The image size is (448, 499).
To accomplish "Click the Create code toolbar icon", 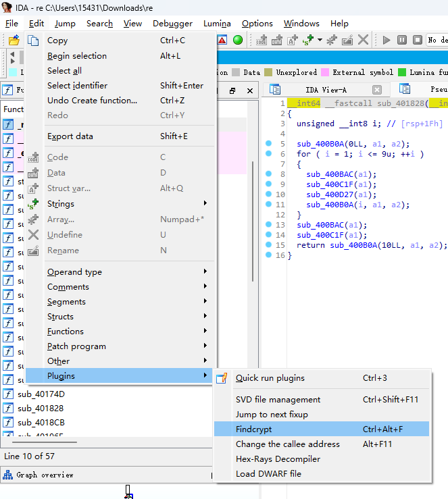I will tap(263, 40).
